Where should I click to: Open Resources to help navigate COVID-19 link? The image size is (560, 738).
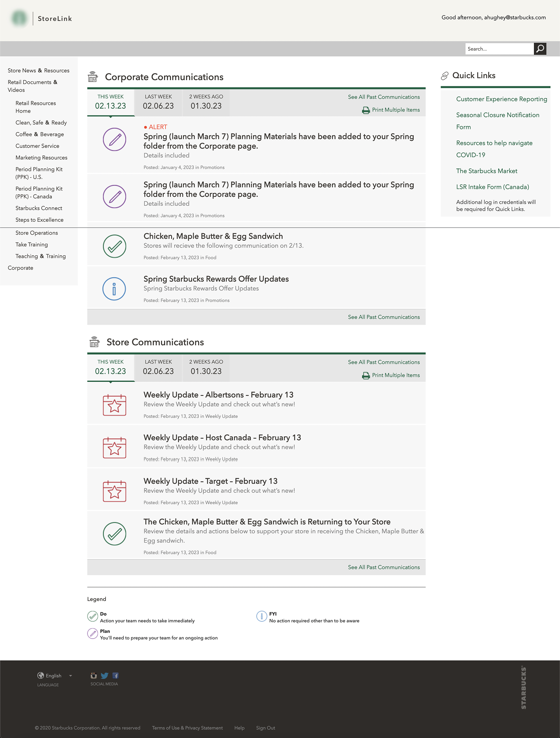coord(494,149)
